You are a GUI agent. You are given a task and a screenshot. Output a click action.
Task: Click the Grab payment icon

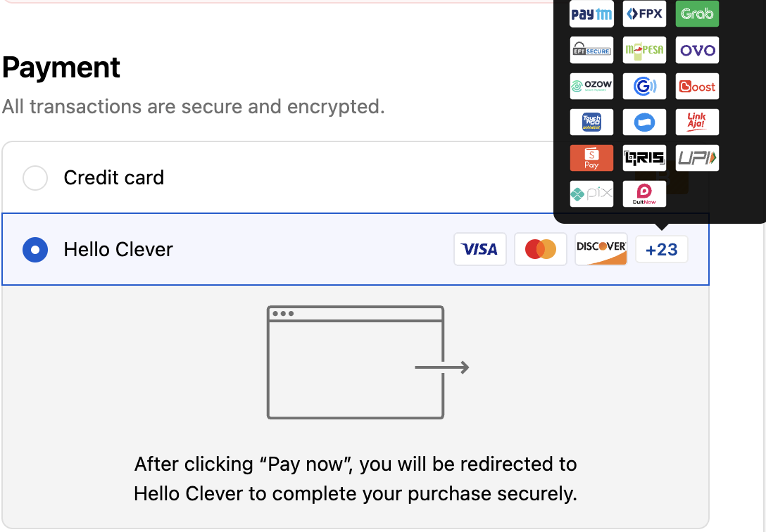(697, 14)
